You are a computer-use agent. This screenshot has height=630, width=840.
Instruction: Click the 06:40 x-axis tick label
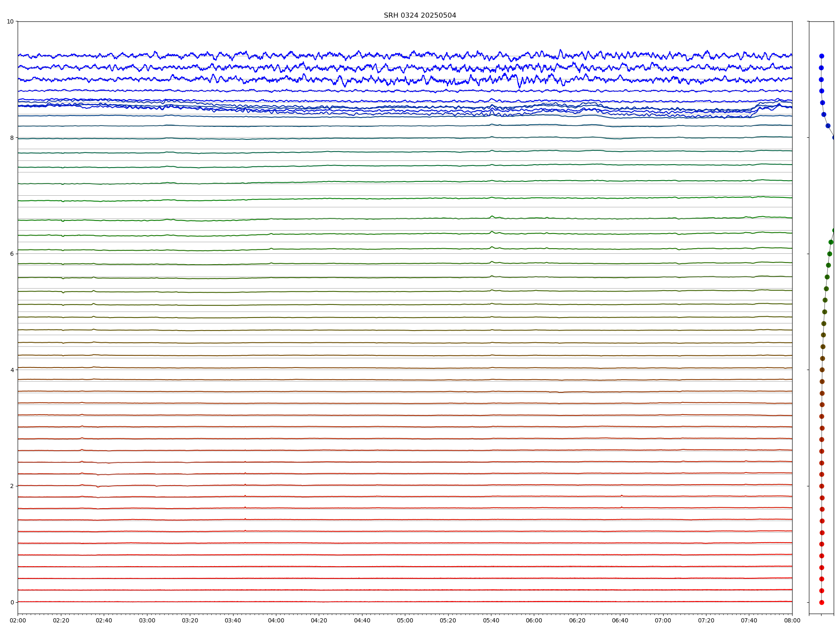[x=620, y=620]
